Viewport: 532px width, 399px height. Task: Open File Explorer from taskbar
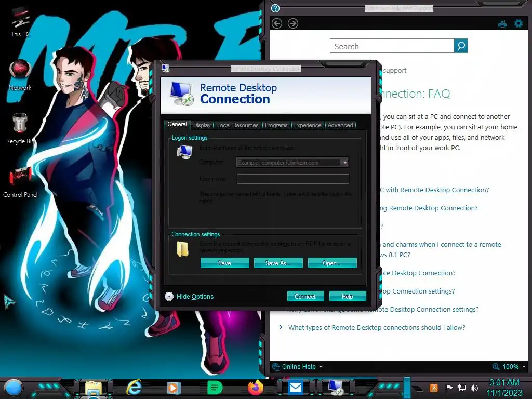[94, 388]
